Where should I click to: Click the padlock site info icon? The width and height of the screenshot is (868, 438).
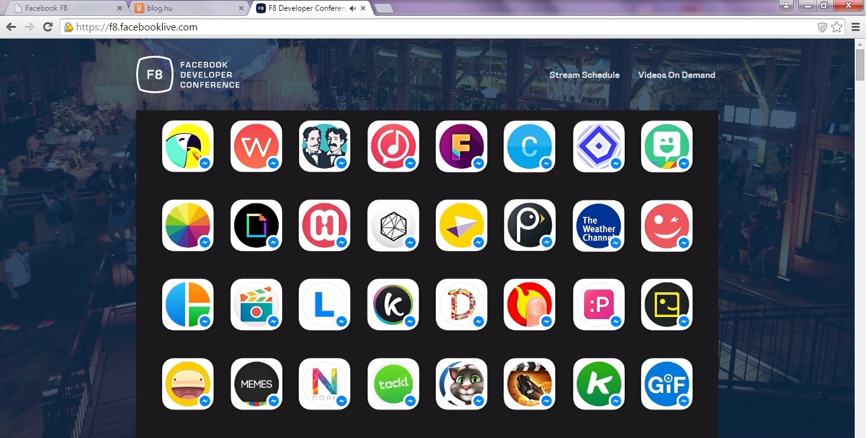pos(69,27)
